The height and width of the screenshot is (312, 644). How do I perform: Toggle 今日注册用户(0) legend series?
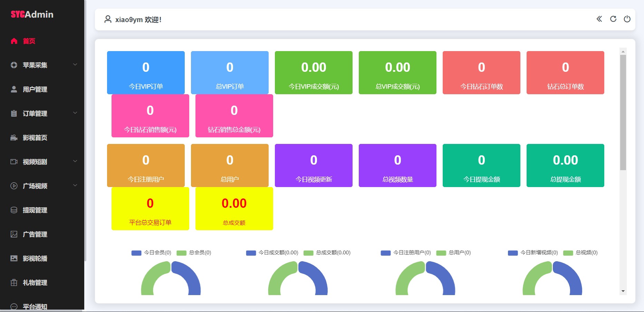(x=406, y=253)
